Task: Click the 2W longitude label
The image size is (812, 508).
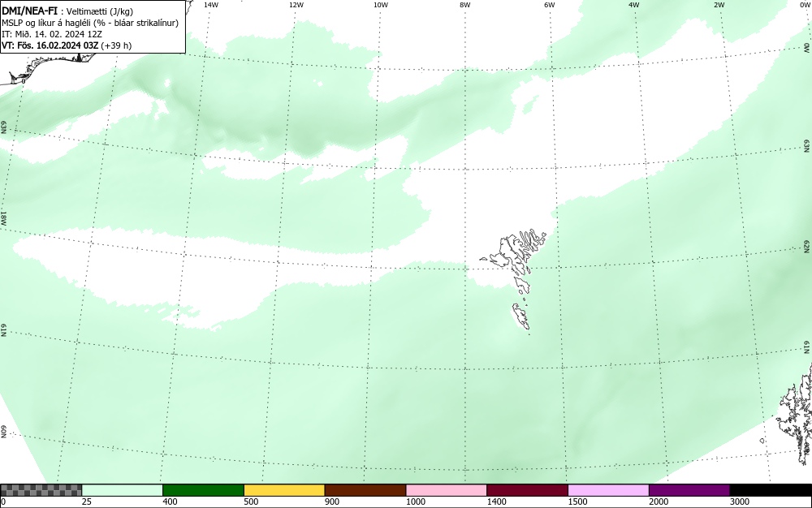Action: (x=719, y=5)
